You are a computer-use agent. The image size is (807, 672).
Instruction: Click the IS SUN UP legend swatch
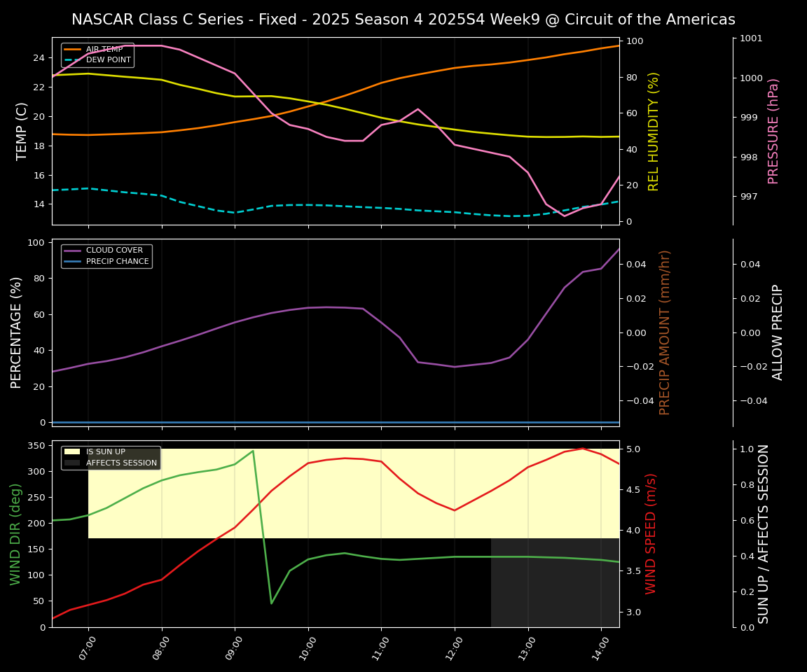(73, 452)
